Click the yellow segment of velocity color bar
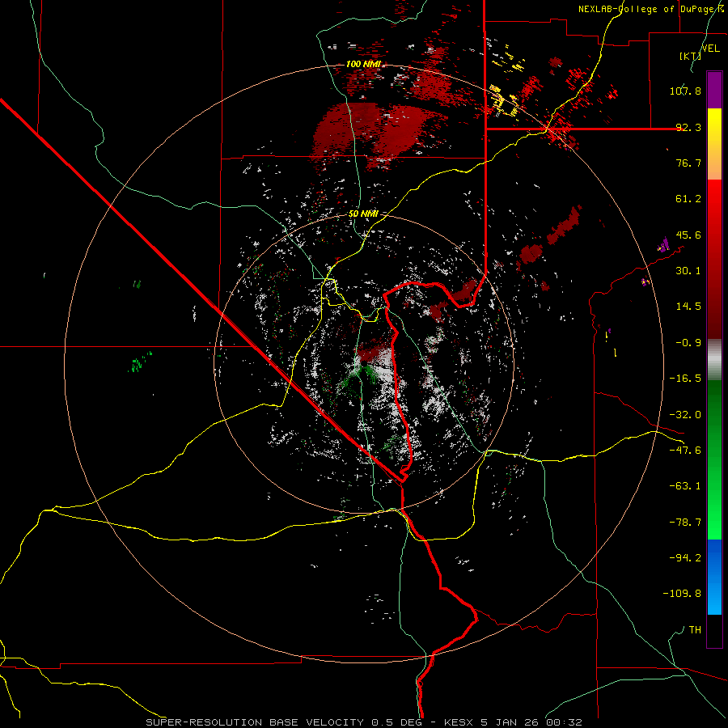The width and height of the screenshot is (728, 728). [714, 144]
